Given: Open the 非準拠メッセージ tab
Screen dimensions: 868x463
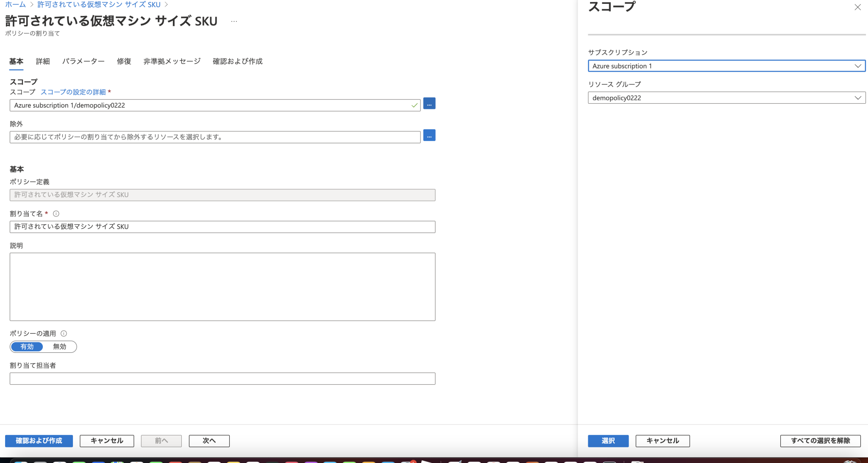Looking at the screenshot, I should point(172,61).
